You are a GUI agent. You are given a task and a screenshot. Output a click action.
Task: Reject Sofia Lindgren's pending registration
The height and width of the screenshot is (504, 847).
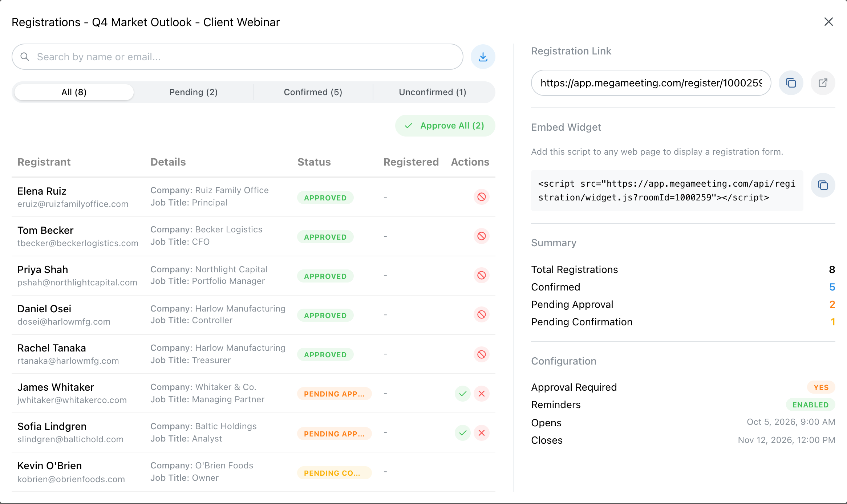(482, 433)
